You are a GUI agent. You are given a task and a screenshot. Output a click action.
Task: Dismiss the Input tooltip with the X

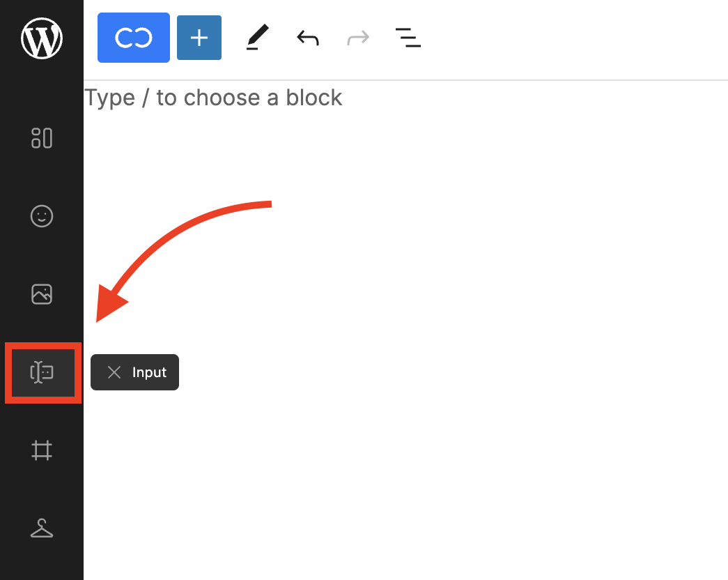tap(114, 372)
